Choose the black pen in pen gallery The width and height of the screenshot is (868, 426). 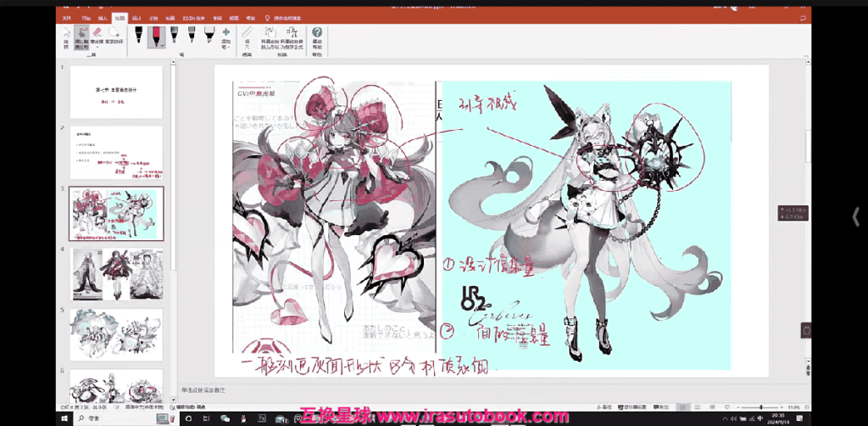[x=138, y=35]
